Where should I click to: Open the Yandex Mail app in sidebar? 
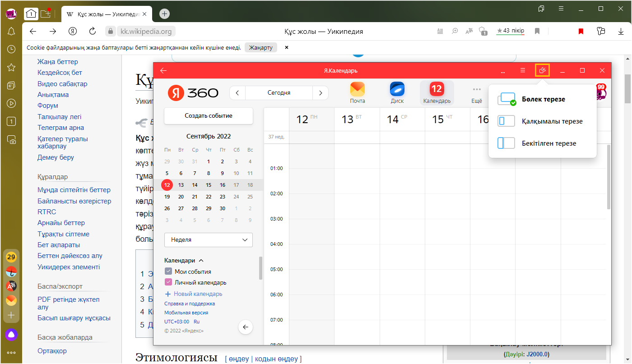click(11, 300)
